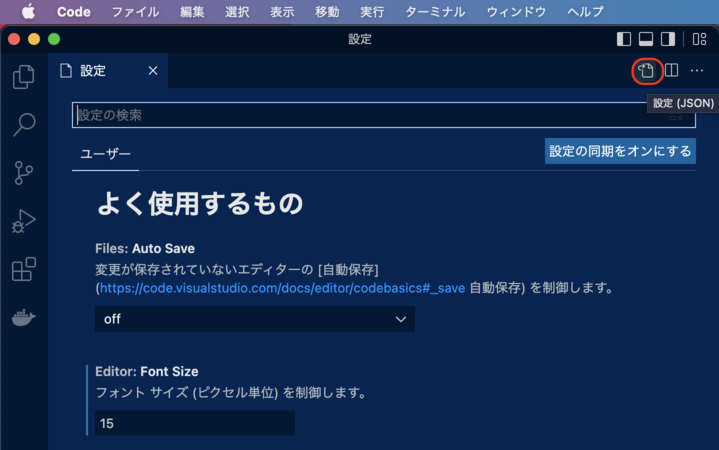Clear settings search filter icon
Viewport: 719px width, 450px height.
pos(675,117)
